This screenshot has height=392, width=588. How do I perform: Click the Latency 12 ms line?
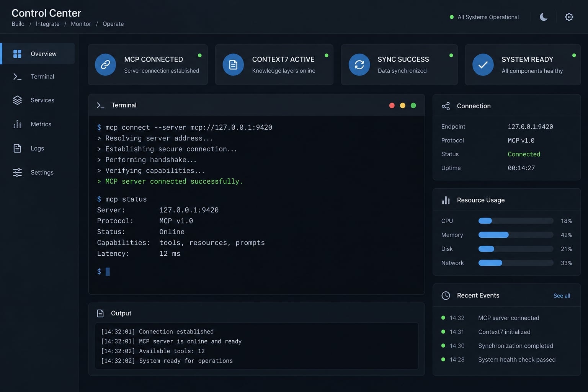139,253
